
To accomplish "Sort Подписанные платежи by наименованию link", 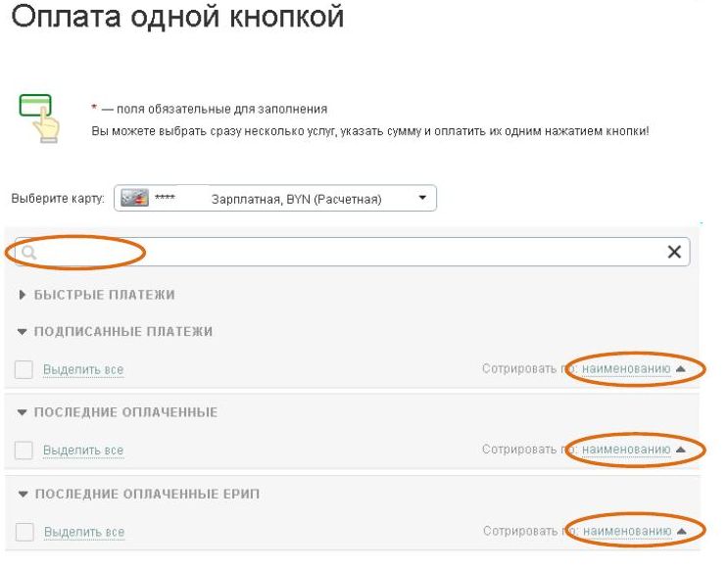I will (626, 369).
